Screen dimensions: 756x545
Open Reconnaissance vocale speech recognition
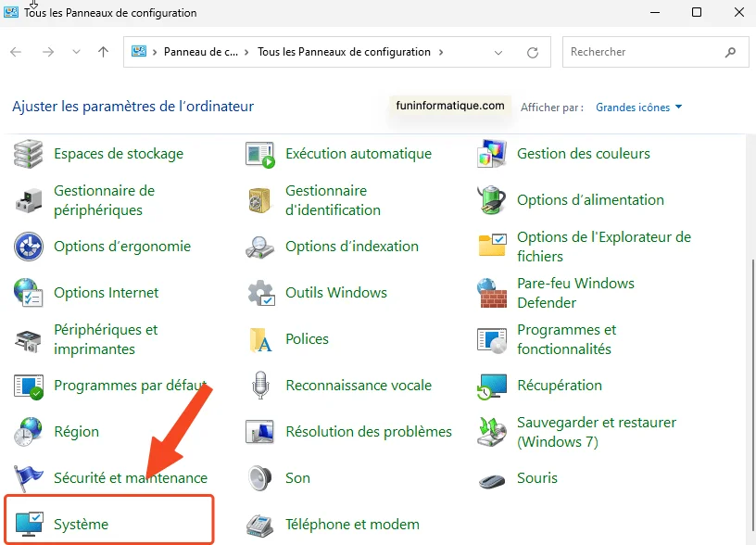(x=359, y=386)
